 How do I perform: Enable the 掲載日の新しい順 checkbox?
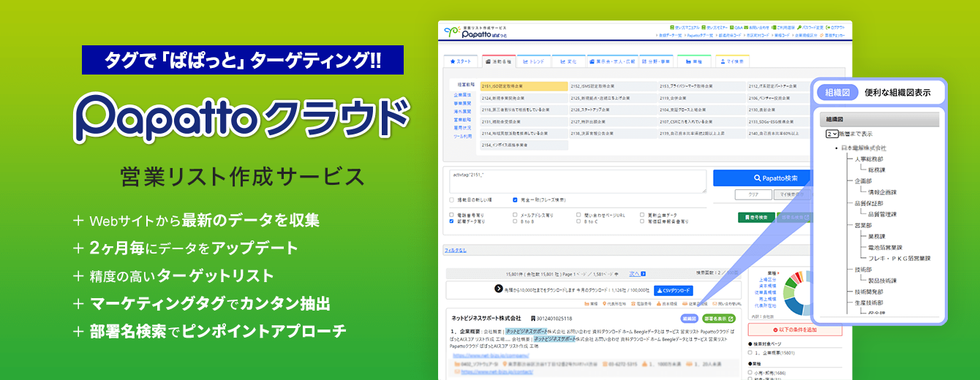tap(452, 199)
